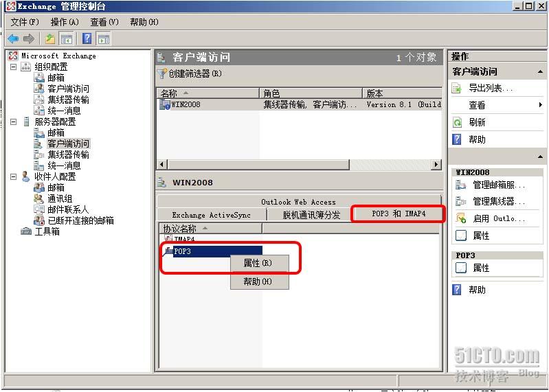Select the POP3 protocol row

213,251
